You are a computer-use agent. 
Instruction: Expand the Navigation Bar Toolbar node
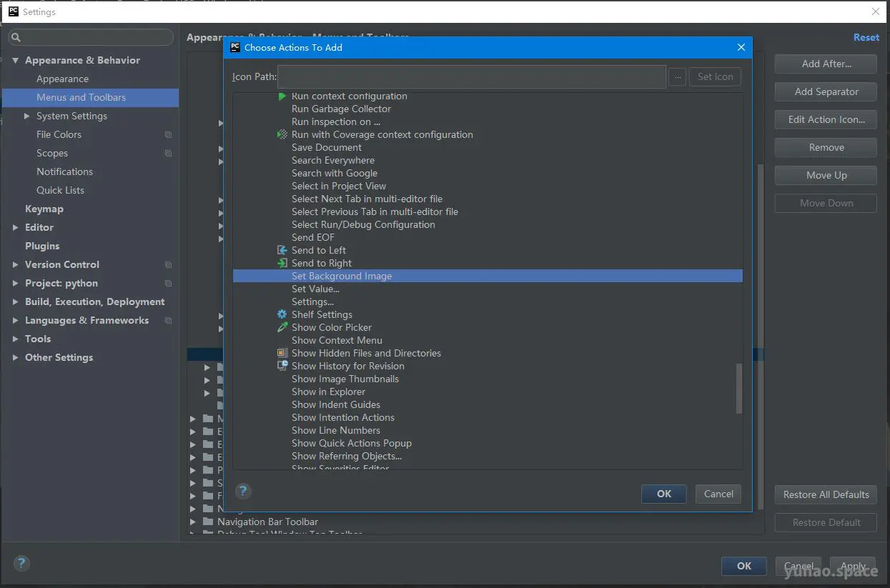(x=193, y=522)
